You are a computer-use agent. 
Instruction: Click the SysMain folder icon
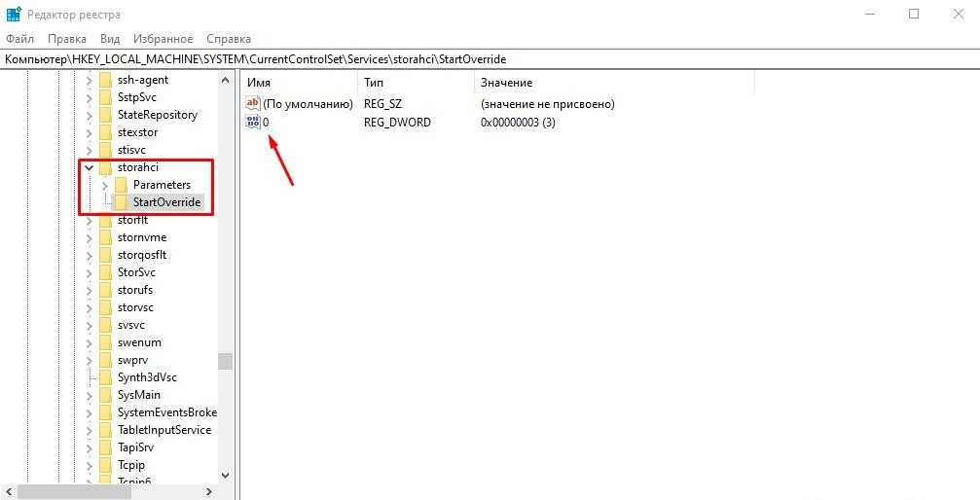106,395
